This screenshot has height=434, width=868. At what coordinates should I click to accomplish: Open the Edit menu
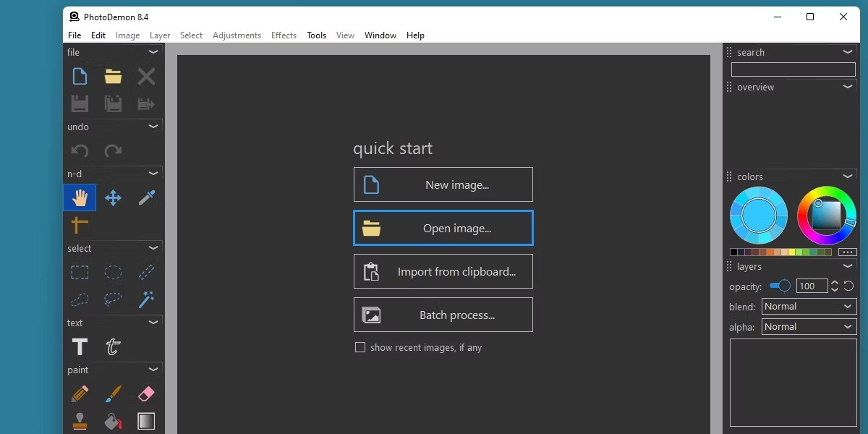[x=98, y=35]
